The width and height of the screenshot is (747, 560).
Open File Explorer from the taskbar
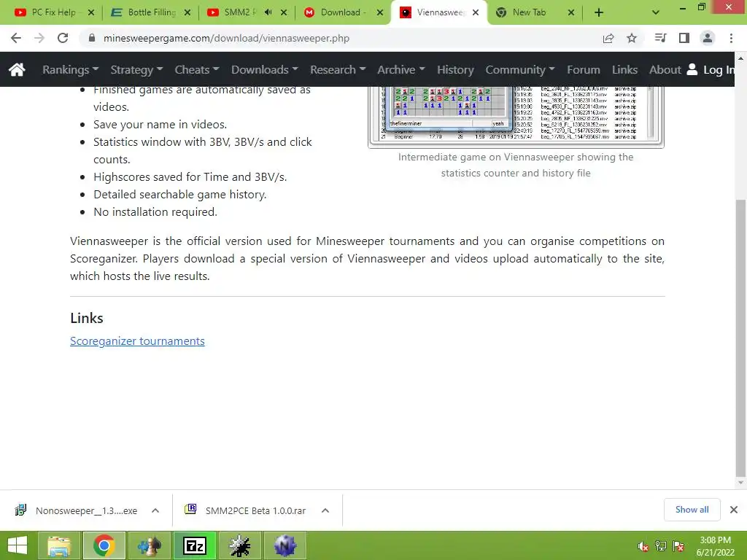point(59,545)
